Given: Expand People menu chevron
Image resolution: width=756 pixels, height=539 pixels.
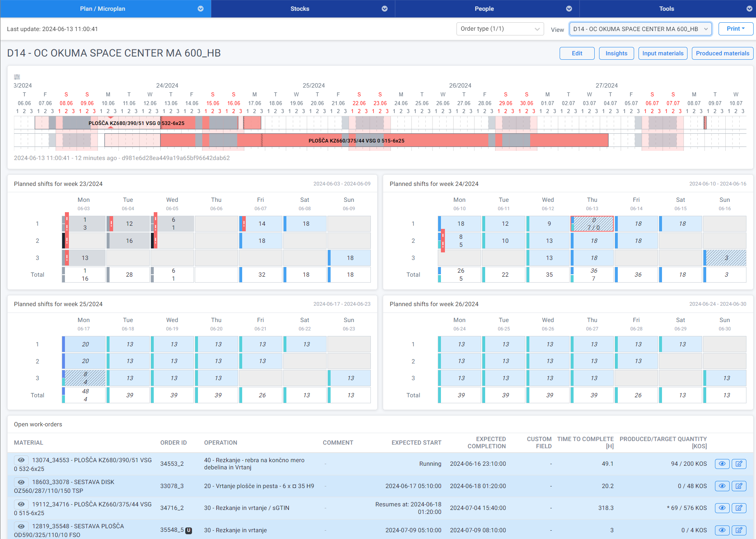Looking at the screenshot, I should pos(569,9).
